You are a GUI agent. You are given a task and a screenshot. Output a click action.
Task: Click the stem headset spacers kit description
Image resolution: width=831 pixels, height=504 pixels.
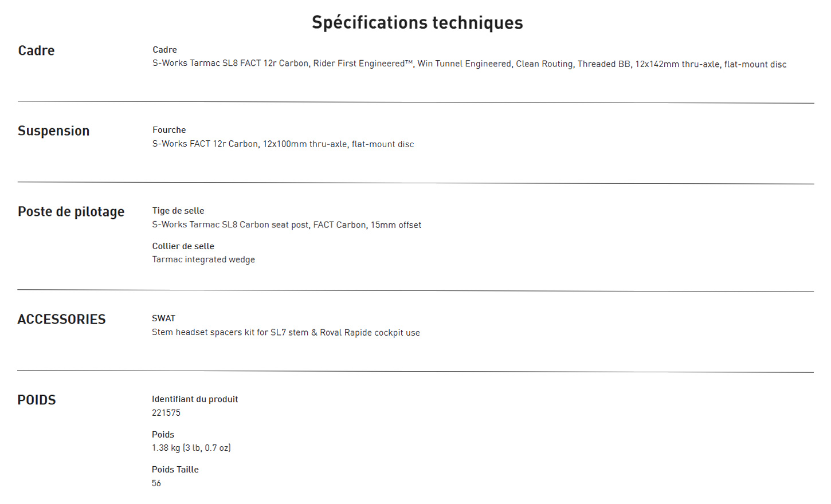point(285,332)
